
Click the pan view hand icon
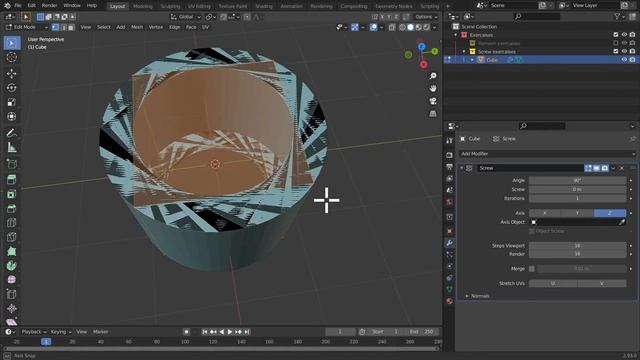point(433,89)
